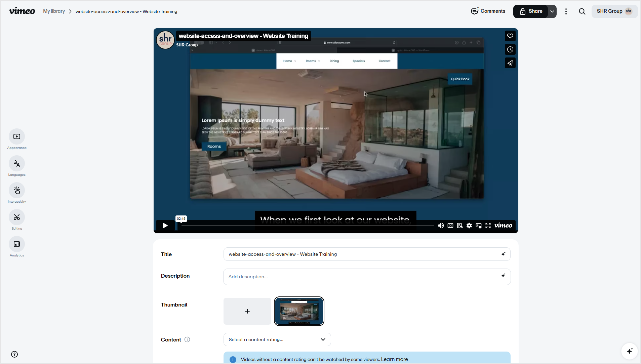The width and height of the screenshot is (641, 364).
Task: Click the Vimeo logo in player controls
Action: pyautogui.click(x=503, y=226)
